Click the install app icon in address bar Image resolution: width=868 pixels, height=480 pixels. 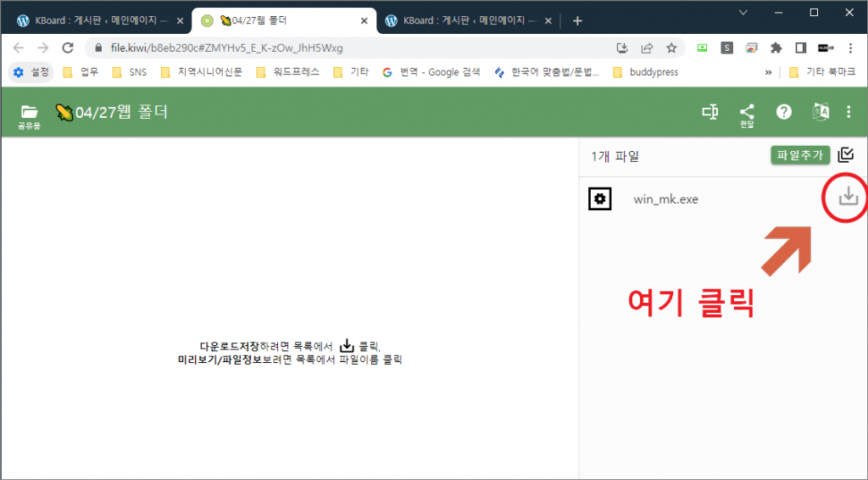coord(622,48)
